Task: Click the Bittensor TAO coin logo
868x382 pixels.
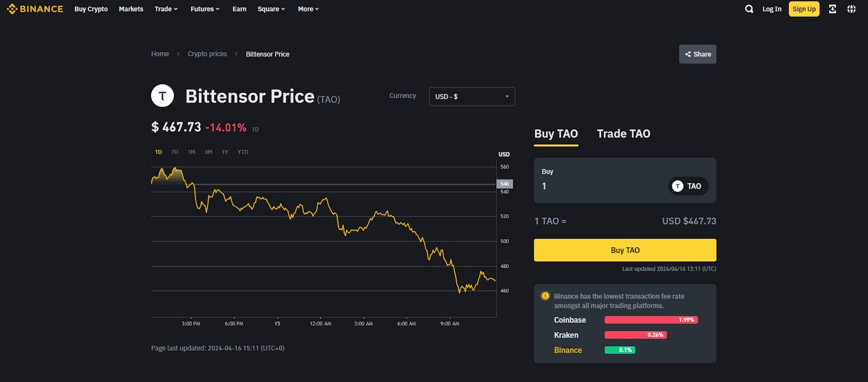Action: coord(162,96)
